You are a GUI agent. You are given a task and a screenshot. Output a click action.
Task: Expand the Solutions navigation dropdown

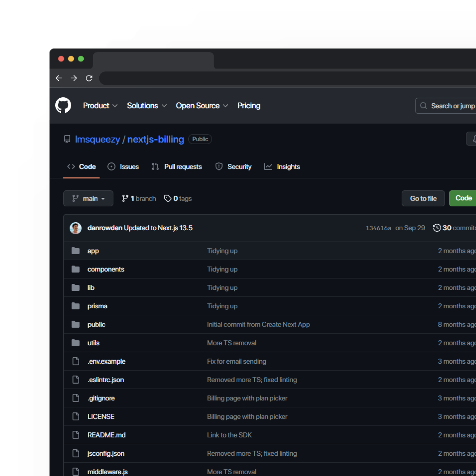(x=146, y=106)
